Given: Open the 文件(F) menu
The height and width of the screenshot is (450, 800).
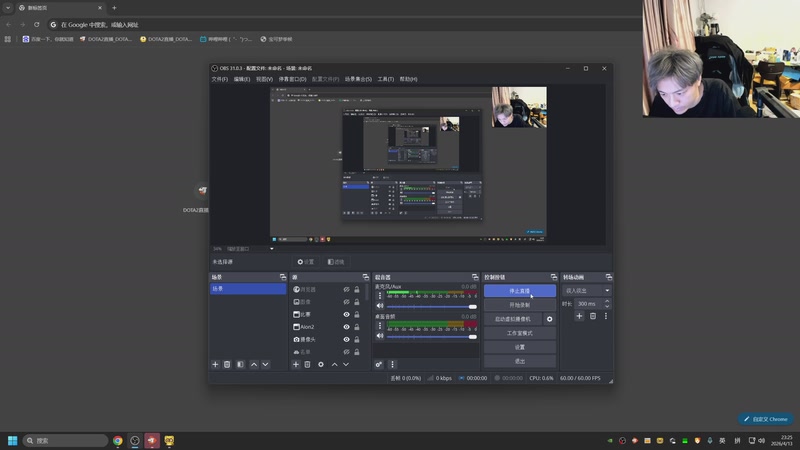Looking at the screenshot, I should click(x=220, y=79).
